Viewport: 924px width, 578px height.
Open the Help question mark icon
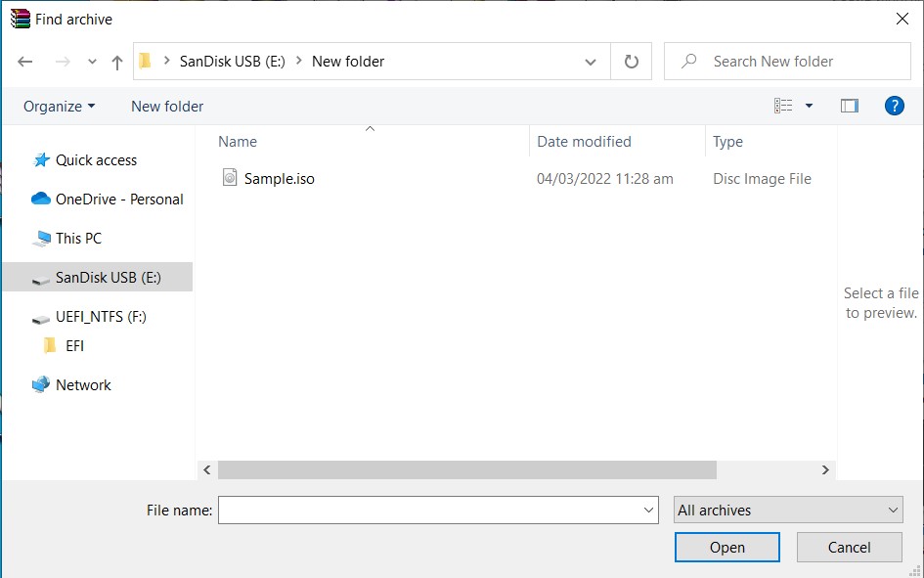click(894, 106)
